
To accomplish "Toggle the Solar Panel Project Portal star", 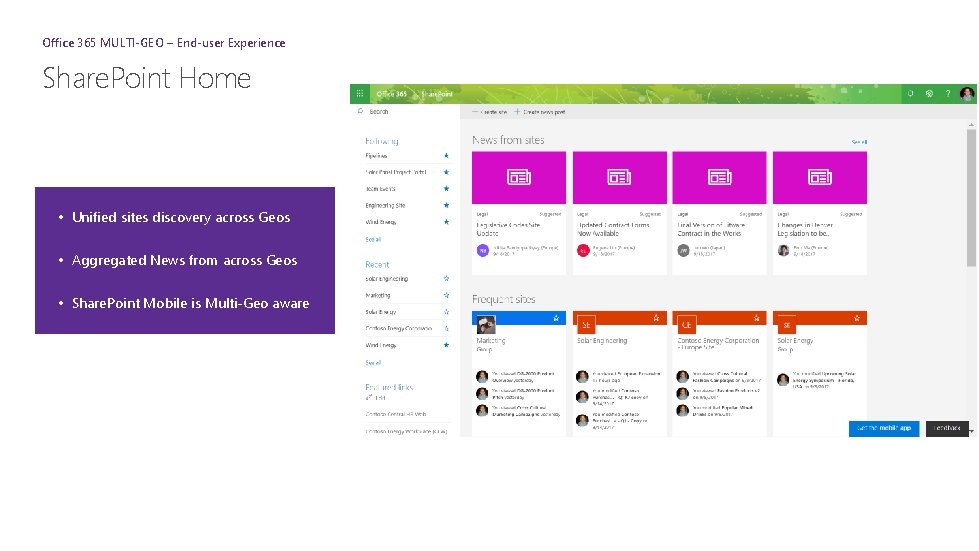I will pos(446,172).
